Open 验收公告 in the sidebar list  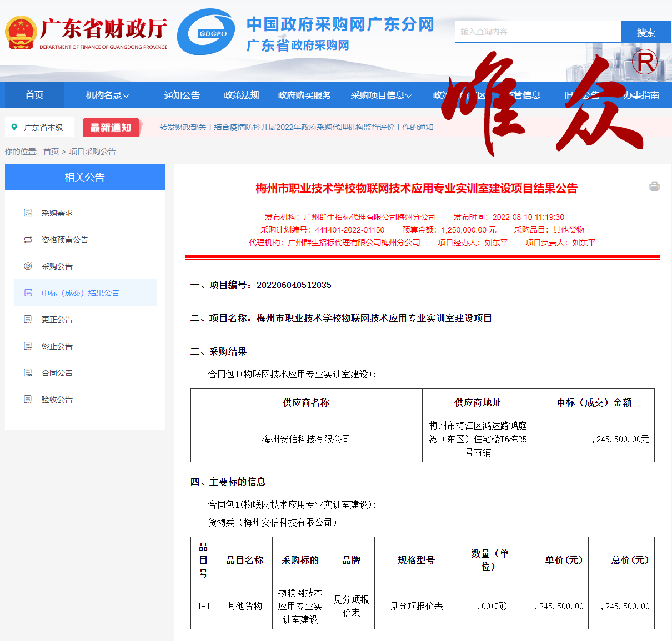[x=57, y=400]
